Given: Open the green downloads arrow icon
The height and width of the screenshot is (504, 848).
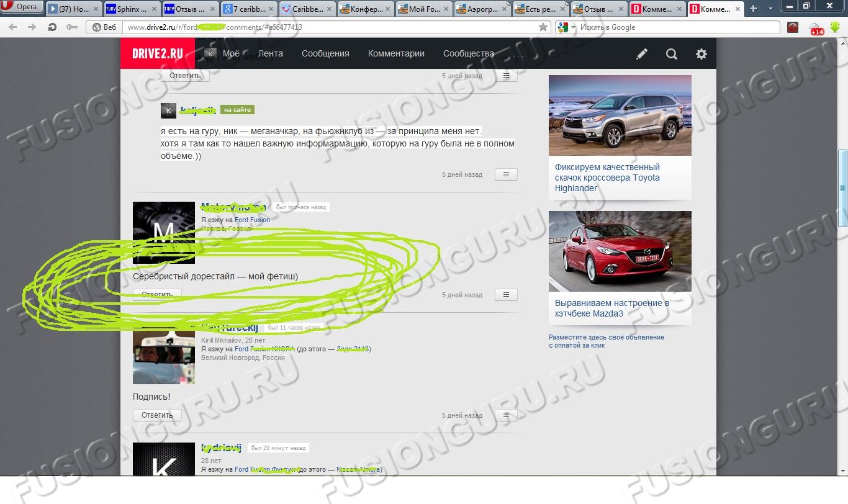Looking at the screenshot, I should tap(835, 27).
